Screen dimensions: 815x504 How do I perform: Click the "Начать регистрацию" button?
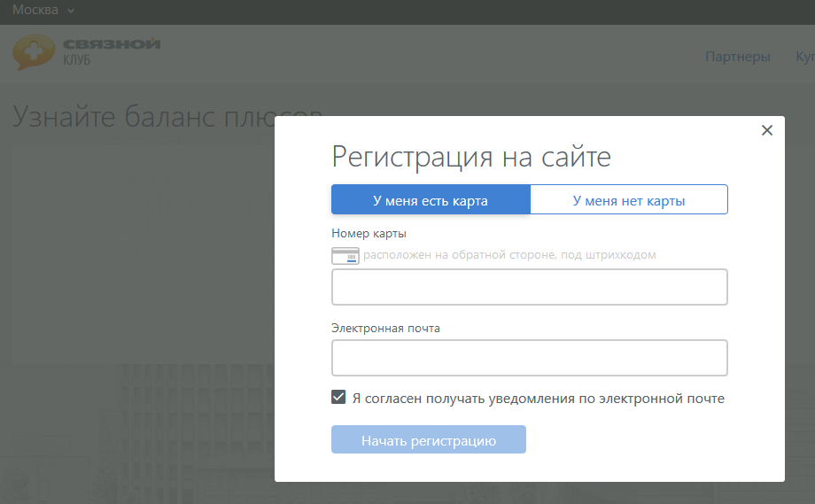[x=429, y=439]
